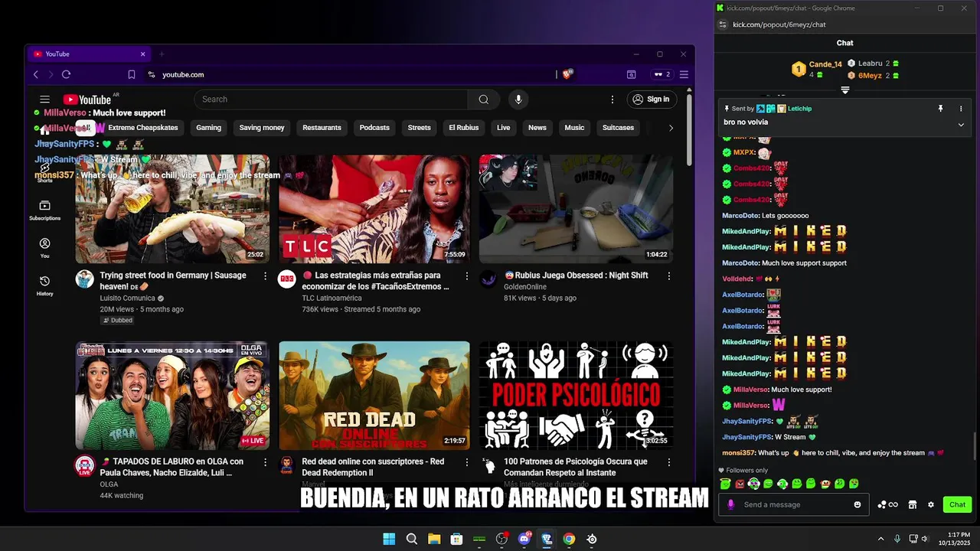Image resolution: width=980 pixels, height=551 pixels.
Task: Open the Germany street food video thumbnail
Action: pyautogui.click(x=172, y=209)
